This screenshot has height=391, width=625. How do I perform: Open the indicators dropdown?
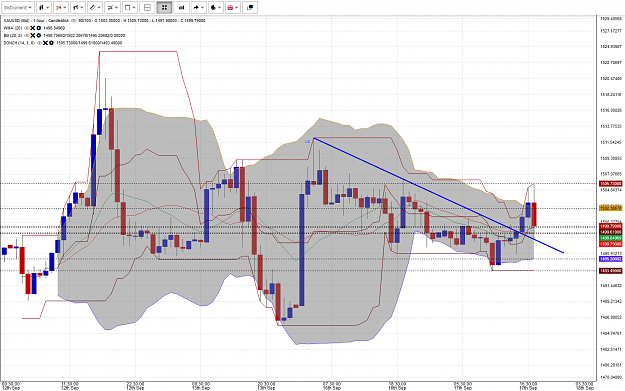point(78,8)
